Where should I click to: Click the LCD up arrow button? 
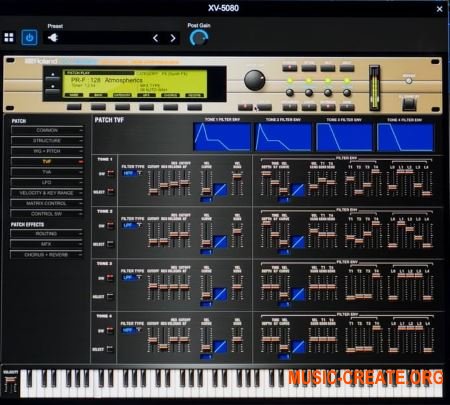(53, 76)
